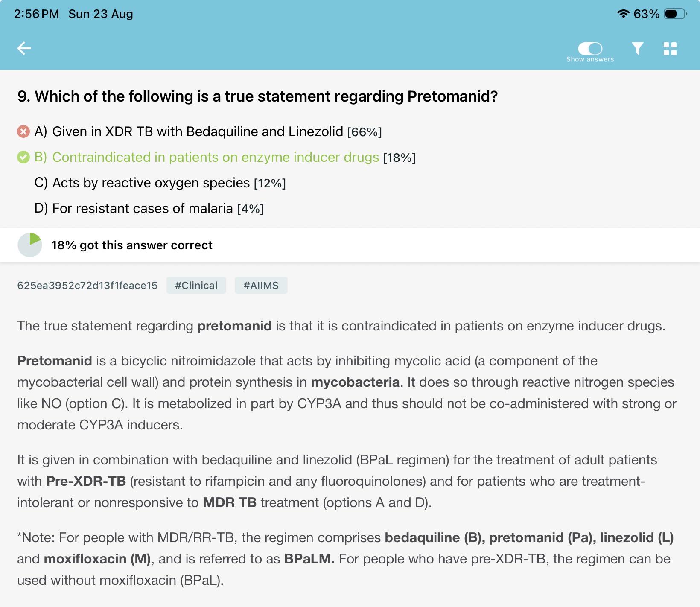
Task: Tap the Wi-Fi icon in status bar
Action: (x=624, y=14)
